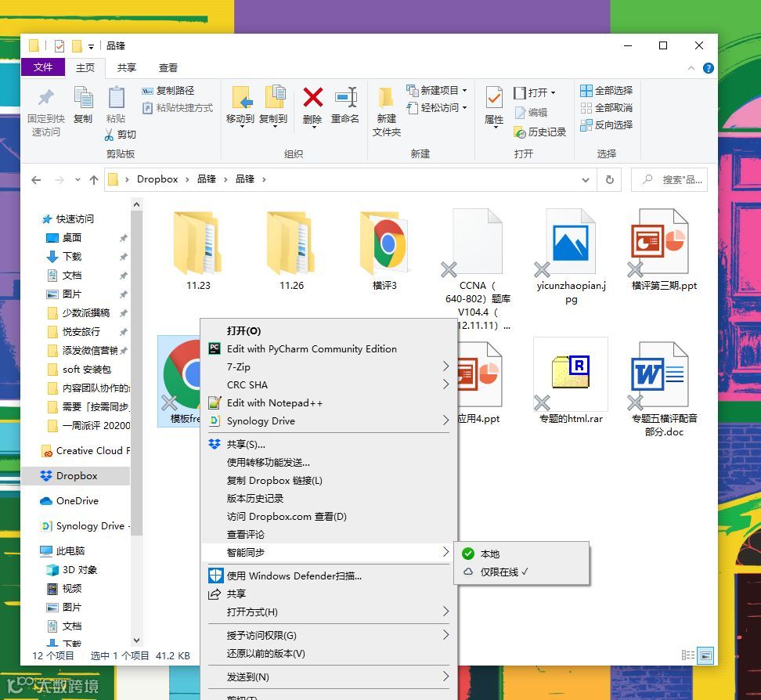761x700 pixels.
Task: Open the 打开 dropdown in the ribbon
Action: point(535,92)
